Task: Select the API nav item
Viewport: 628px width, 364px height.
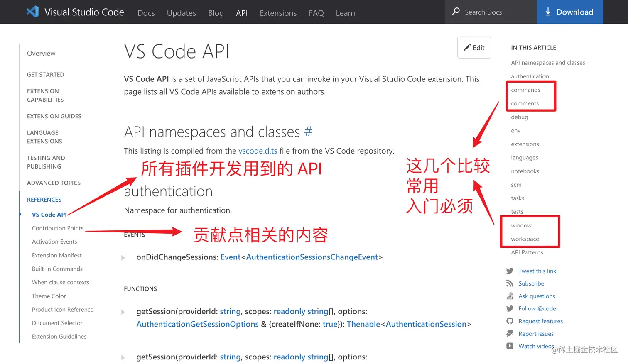Action: point(242,13)
